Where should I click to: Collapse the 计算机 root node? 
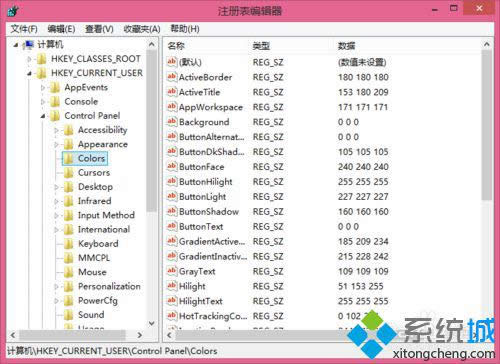16,45
